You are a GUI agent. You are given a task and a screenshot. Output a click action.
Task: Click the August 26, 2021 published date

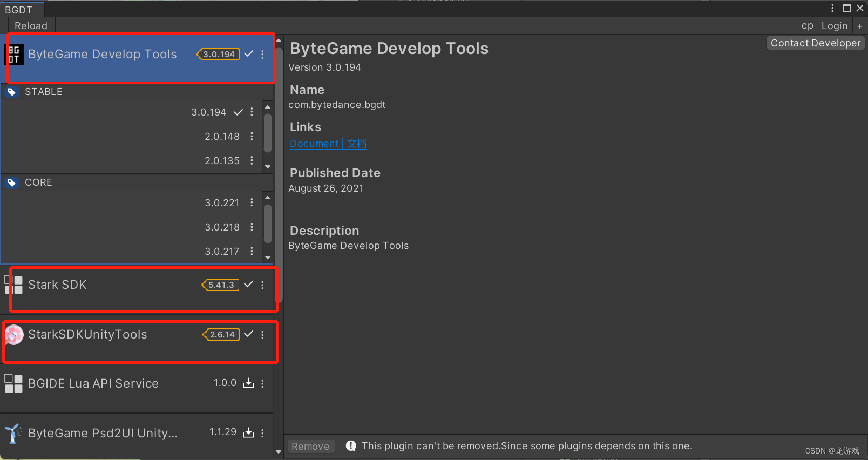pyautogui.click(x=326, y=188)
